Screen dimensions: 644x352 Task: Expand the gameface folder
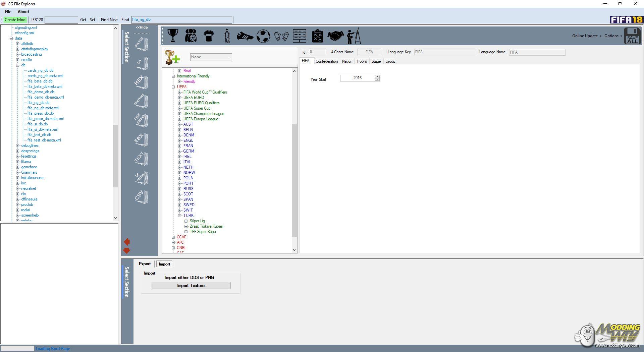(x=18, y=167)
